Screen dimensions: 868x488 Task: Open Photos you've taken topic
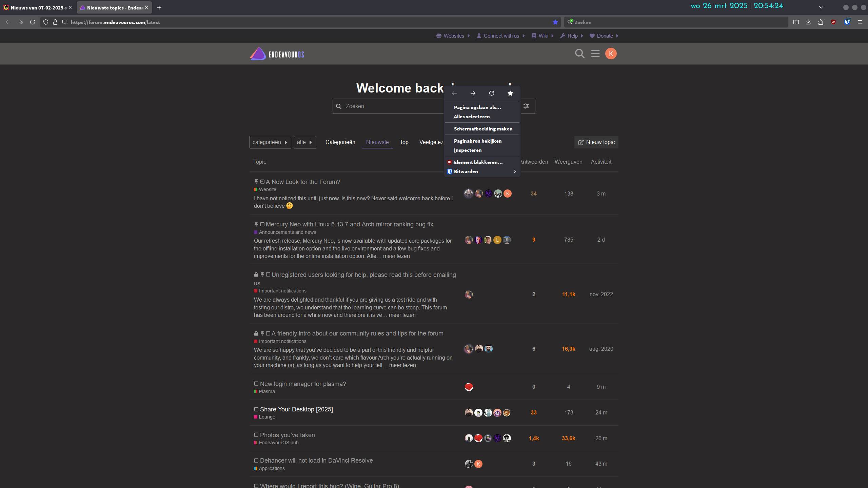[x=287, y=435]
